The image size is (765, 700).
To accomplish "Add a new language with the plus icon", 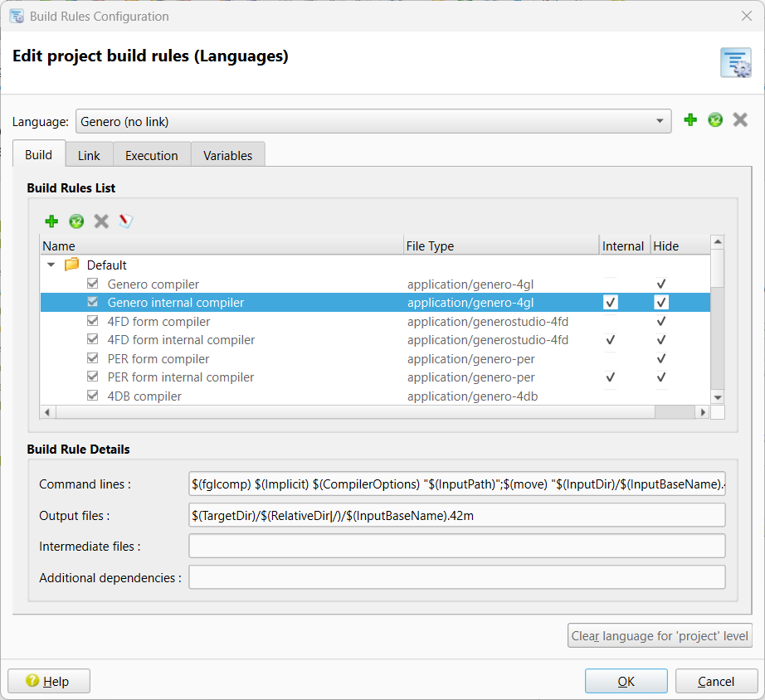I will 690,119.
